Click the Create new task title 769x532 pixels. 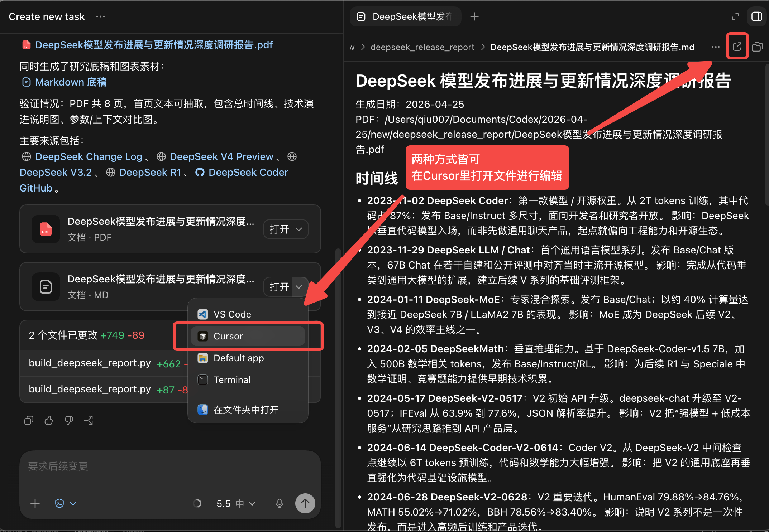pos(47,16)
